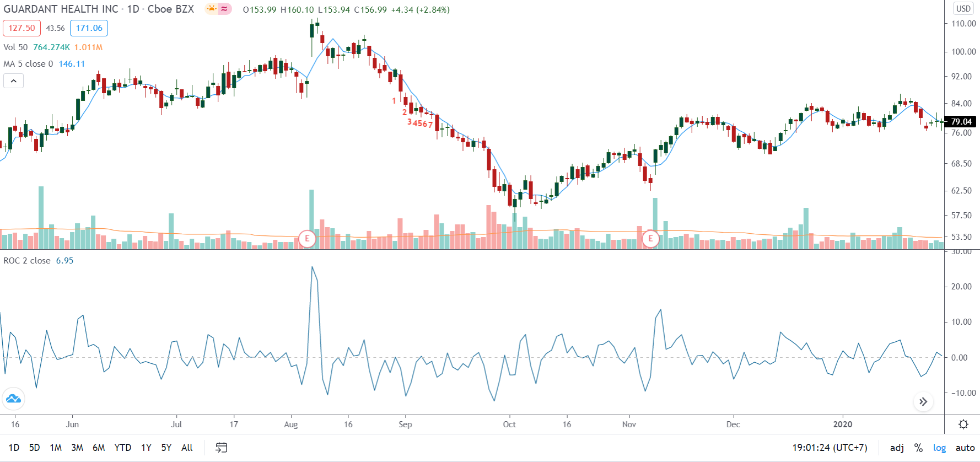Toggle adj dividend adjustment

897,448
